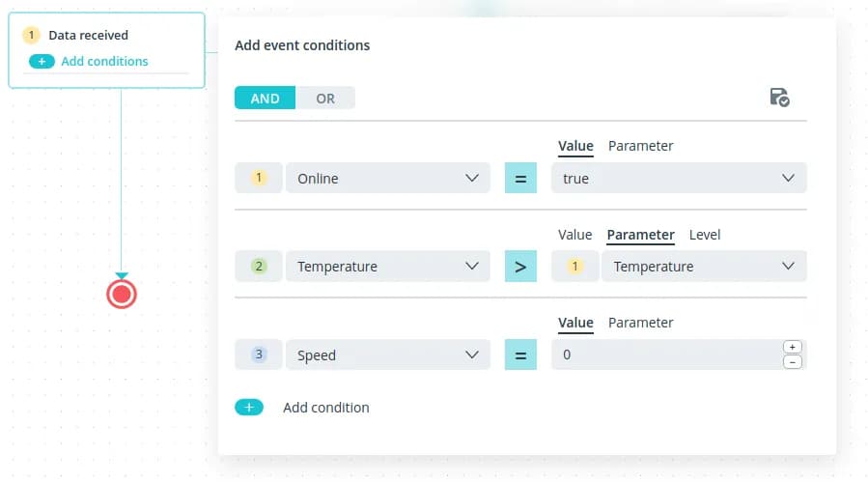Select Value tab in Temperature condition

(574, 235)
